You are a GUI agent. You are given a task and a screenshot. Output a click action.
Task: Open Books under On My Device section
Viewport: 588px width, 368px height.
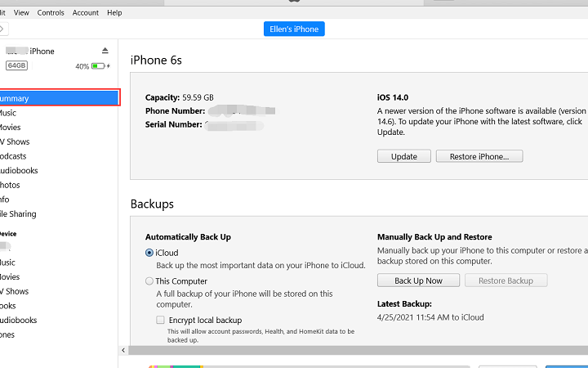click(x=8, y=306)
